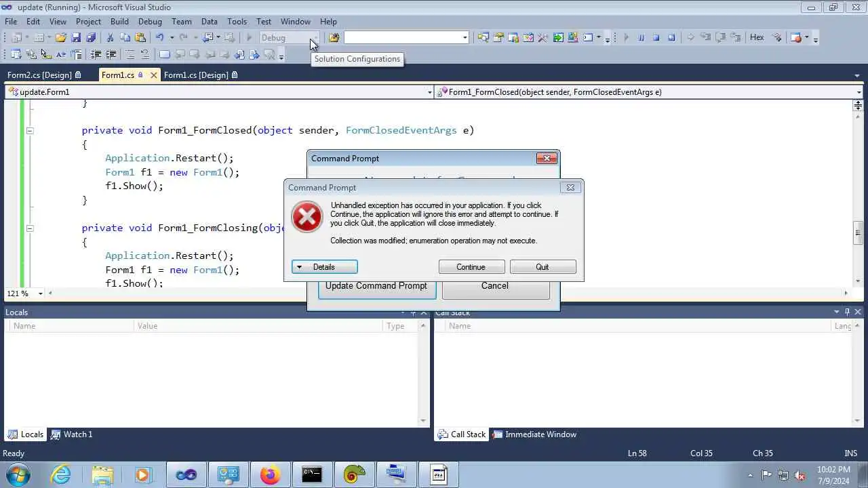Click the Start Page green arrow icon
This screenshot has height=488, width=868.
(557, 38)
